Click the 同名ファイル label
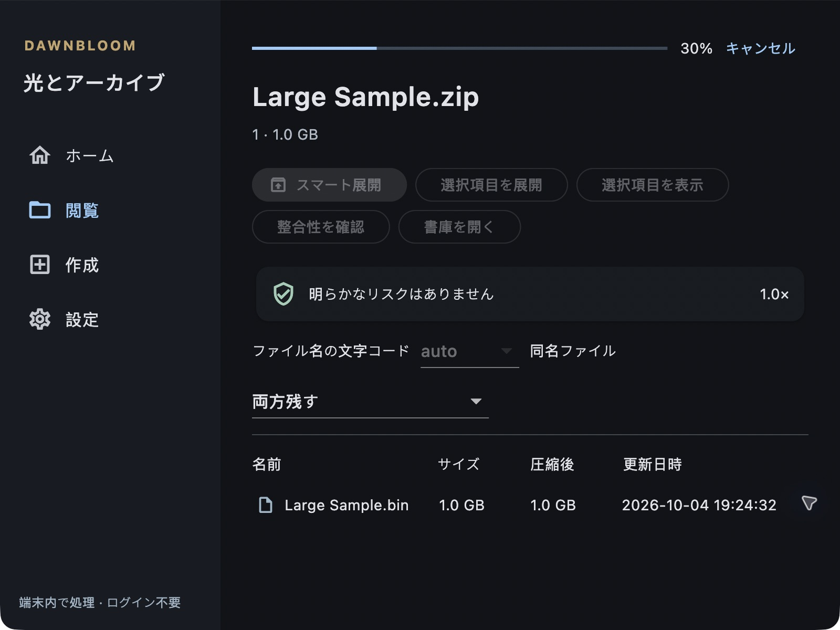Viewport: 840px width, 630px height. coord(573,351)
